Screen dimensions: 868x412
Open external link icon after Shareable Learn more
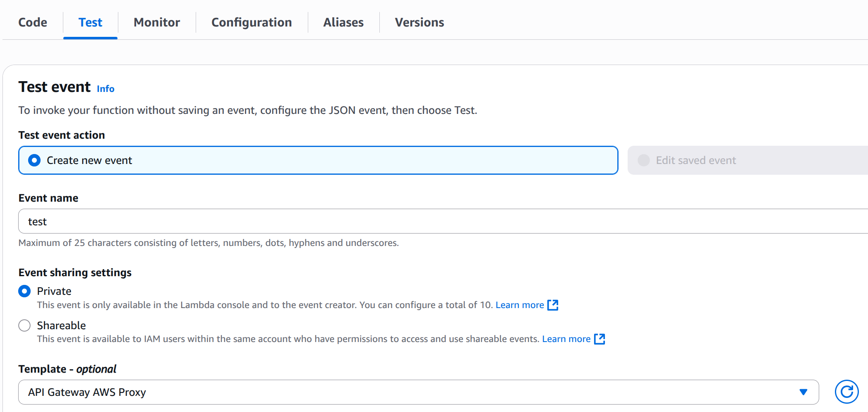(x=599, y=339)
